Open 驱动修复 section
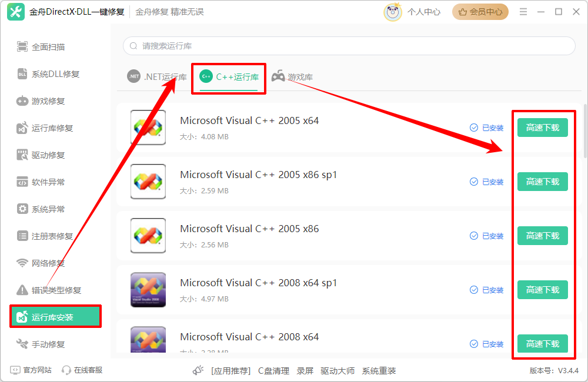 click(41, 155)
